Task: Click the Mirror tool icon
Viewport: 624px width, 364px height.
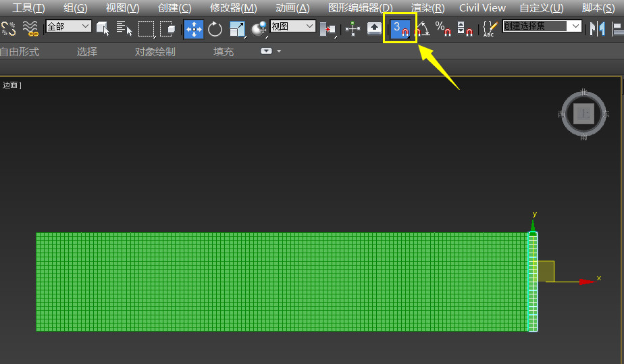Action: click(x=598, y=28)
